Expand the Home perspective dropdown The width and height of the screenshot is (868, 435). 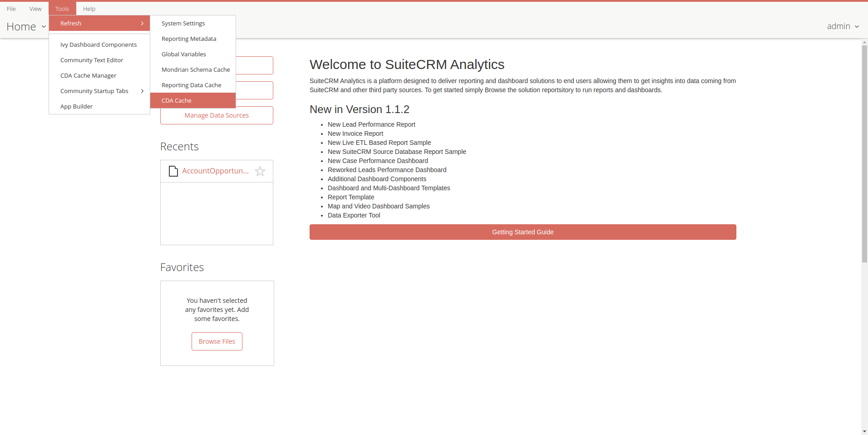pos(26,27)
